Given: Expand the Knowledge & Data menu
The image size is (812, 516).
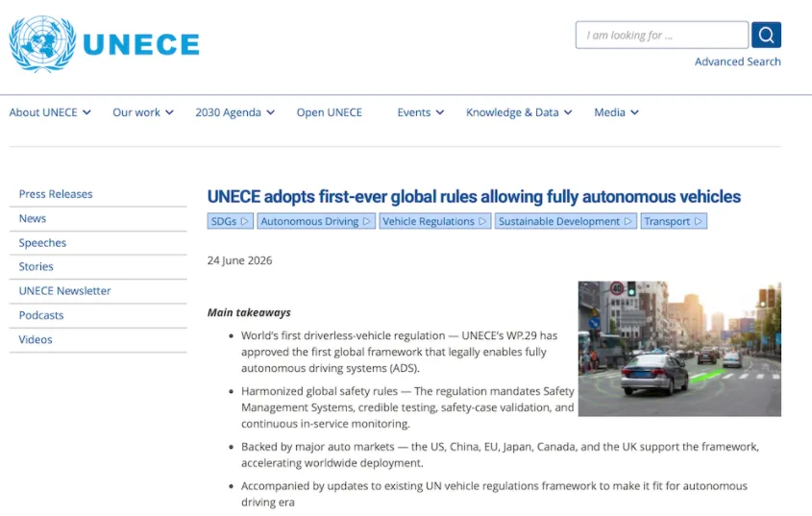Looking at the screenshot, I should [x=519, y=112].
